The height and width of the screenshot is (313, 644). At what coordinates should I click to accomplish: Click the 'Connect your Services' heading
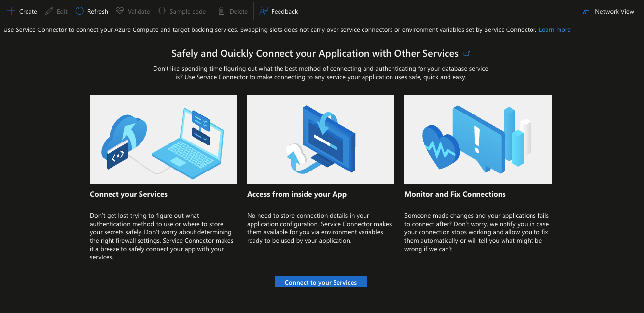coord(129,194)
